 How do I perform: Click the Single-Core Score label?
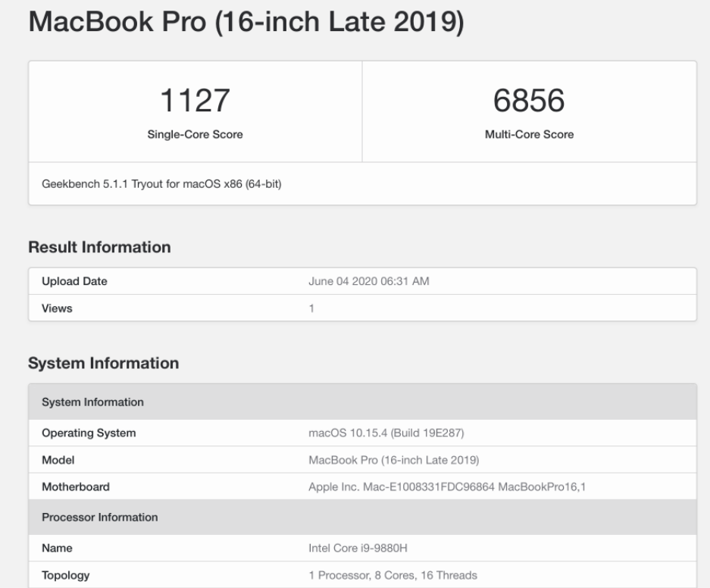click(x=195, y=134)
